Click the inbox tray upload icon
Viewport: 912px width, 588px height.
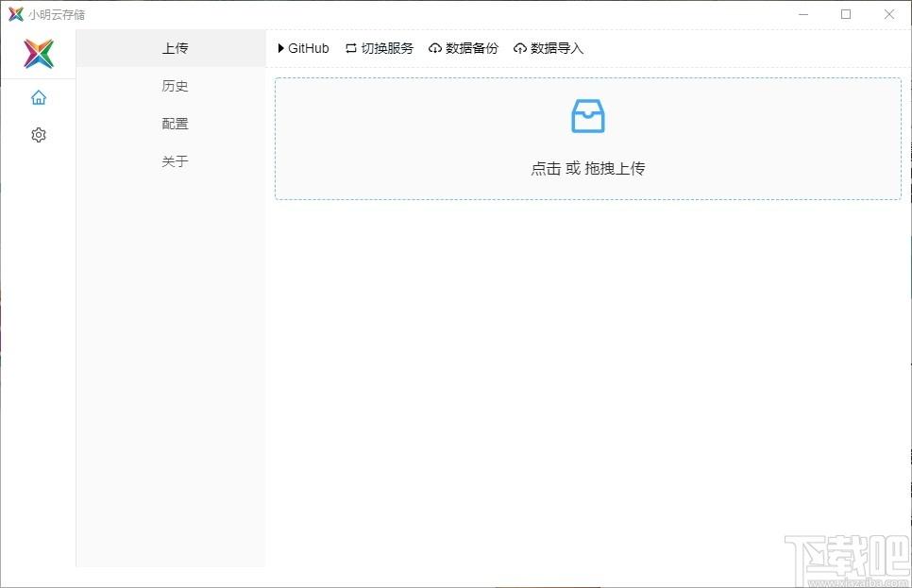[588, 116]
